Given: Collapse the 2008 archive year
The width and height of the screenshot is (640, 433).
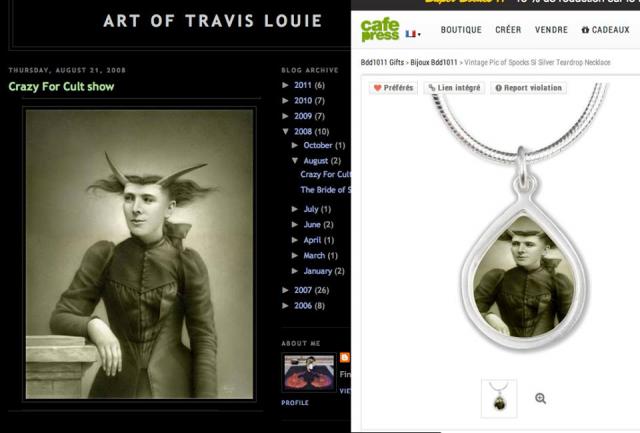Looking at the screenshot, I should (x=286, y=131).
